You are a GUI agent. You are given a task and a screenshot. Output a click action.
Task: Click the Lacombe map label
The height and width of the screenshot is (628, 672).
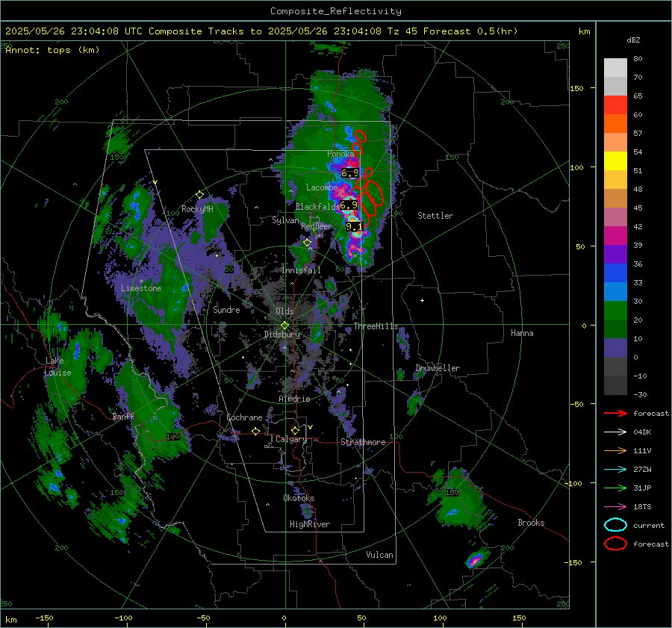coord(322,187)
